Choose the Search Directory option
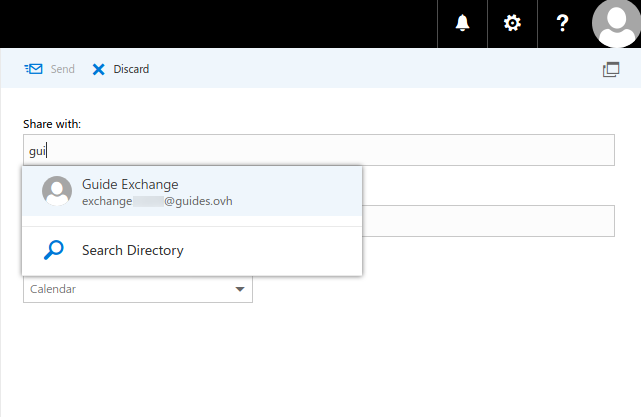The width and height of the screenshot is (641, 417). click(133, 250)
